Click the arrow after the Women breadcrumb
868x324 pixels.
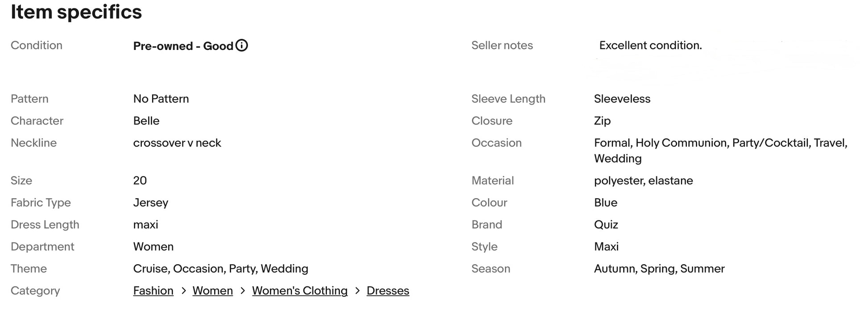(243, 291)
